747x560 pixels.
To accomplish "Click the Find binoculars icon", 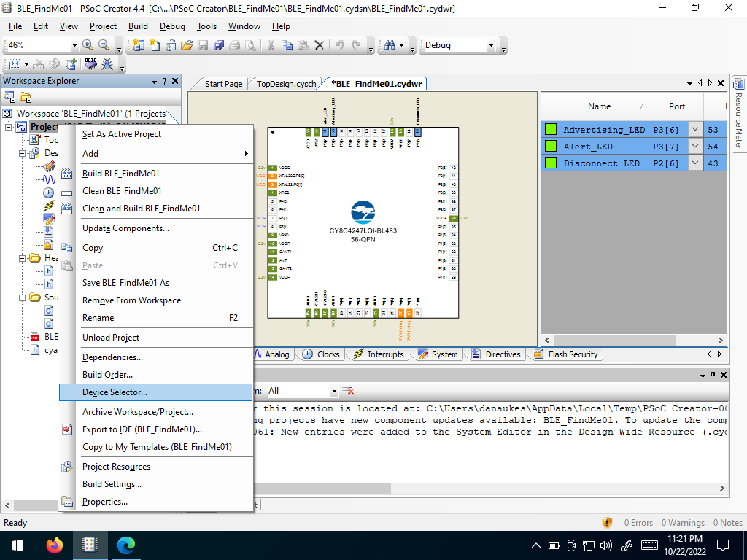I will 390,45.
